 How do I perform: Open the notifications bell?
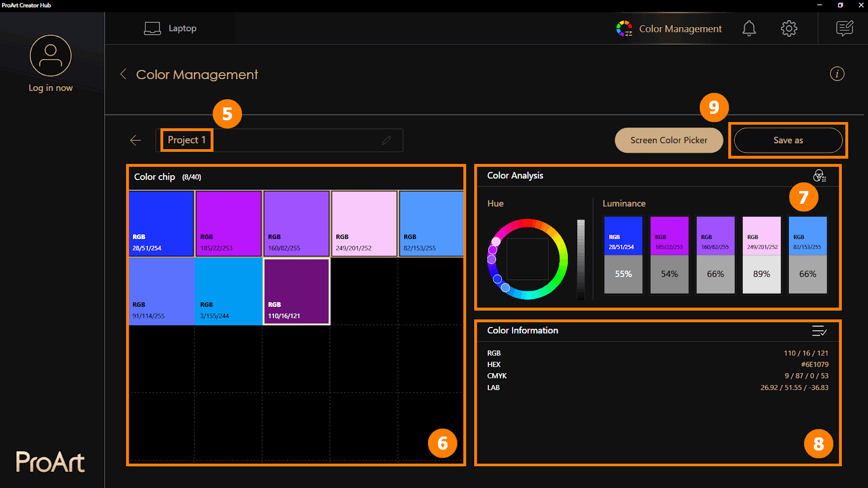click(x=749, y=28)
